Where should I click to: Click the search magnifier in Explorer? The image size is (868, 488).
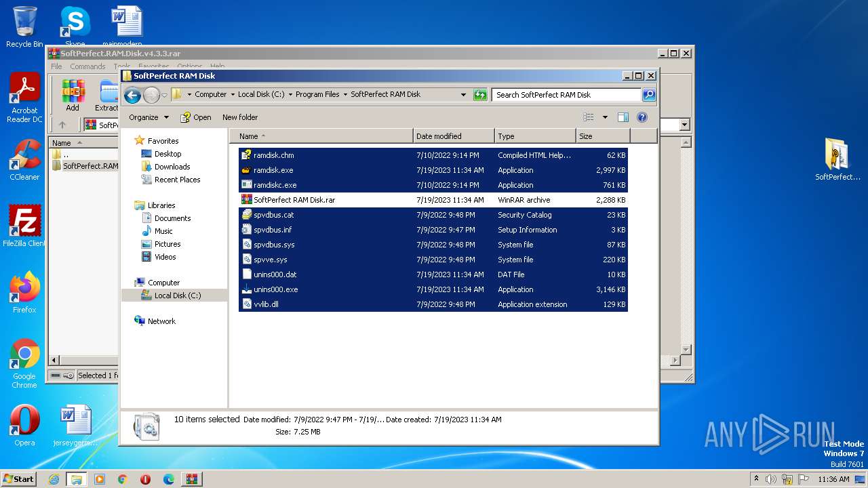(x=649, y=95)
